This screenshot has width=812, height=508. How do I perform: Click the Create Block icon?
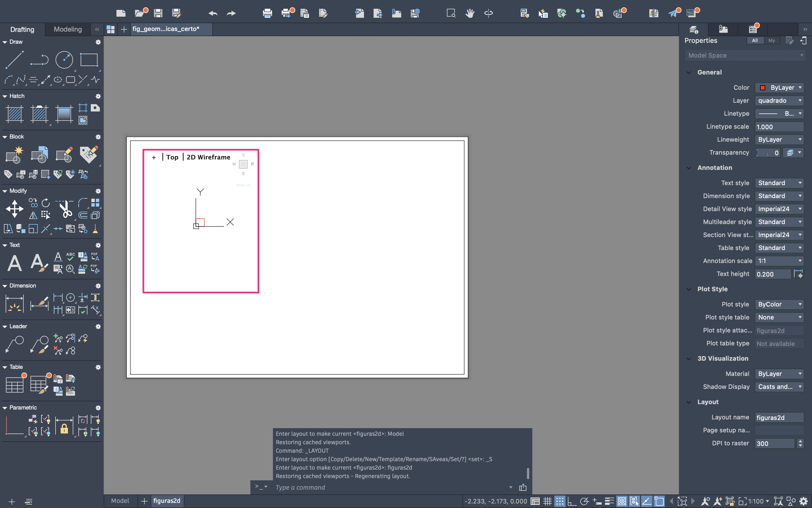pyautogui.click(x=14, y=155)
